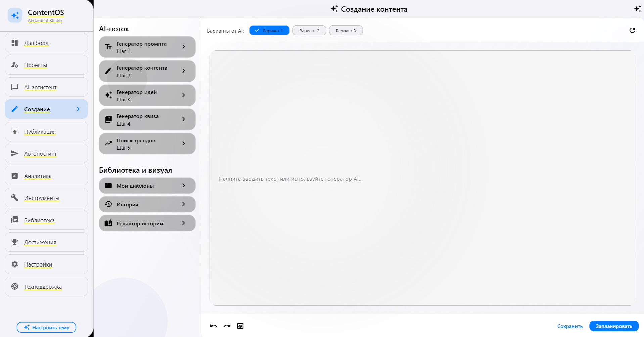
Task: Expand the Мои шаблоны chevron
Action: pos(184,186)
